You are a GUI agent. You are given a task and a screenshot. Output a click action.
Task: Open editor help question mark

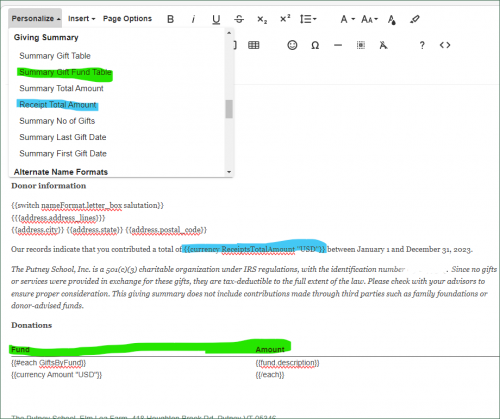[x=422, y=45]
